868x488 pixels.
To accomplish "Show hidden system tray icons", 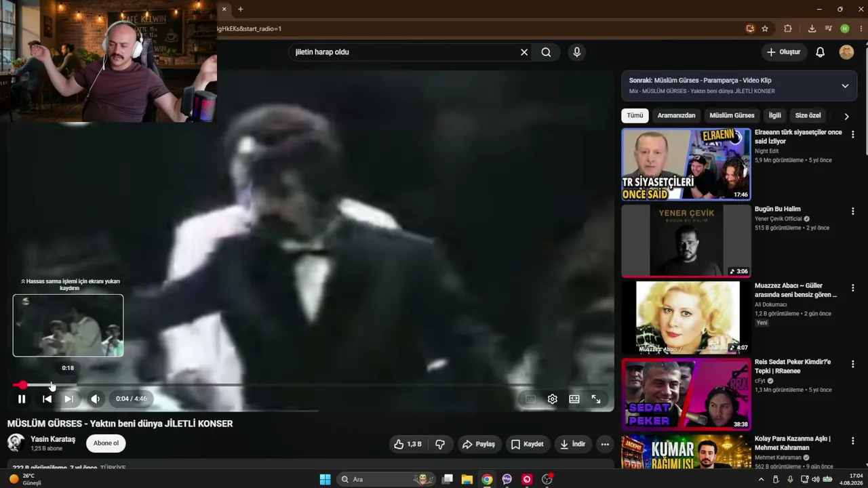I will click(761, 479).
